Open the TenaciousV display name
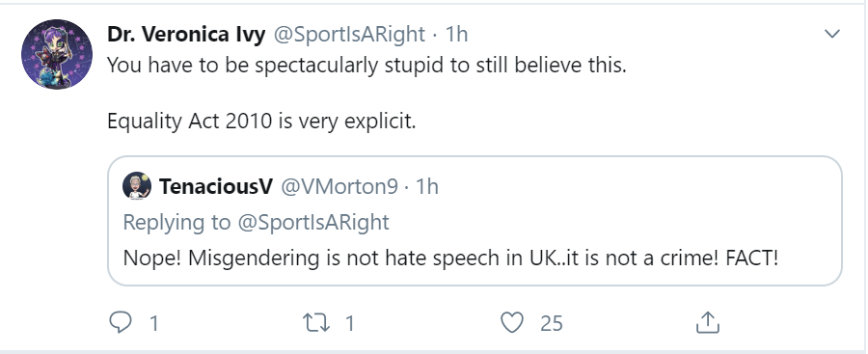This screenshot has height=354, width=868. (x=216, y=187)
